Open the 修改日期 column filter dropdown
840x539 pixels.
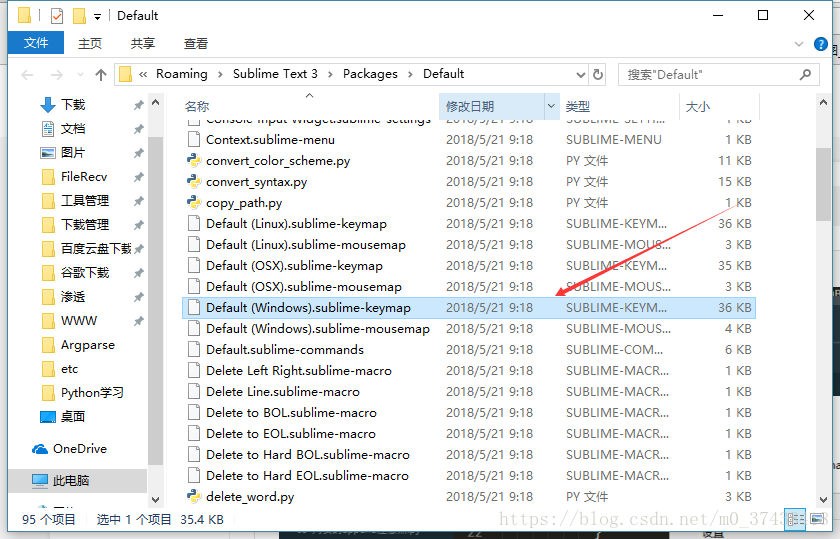551,106
